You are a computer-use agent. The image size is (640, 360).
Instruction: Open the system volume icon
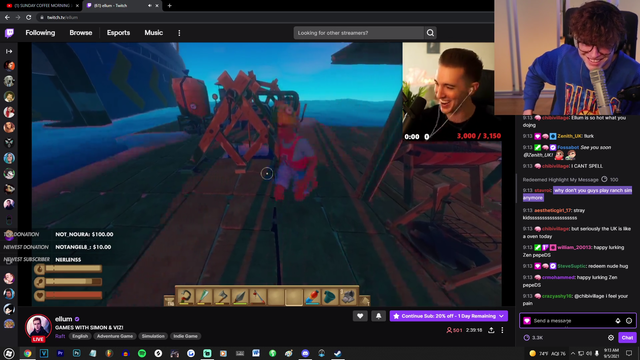(x=589, y=353)
